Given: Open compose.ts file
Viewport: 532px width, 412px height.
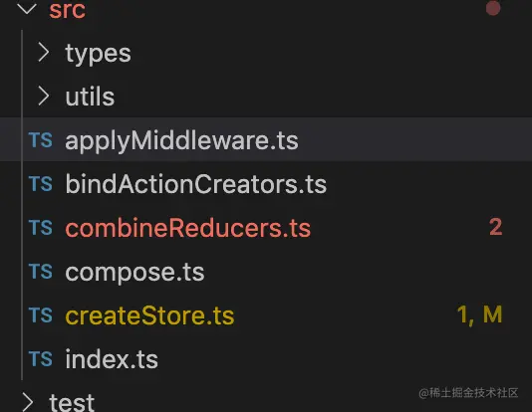Looking at the screenshot, I should point(134,272).
